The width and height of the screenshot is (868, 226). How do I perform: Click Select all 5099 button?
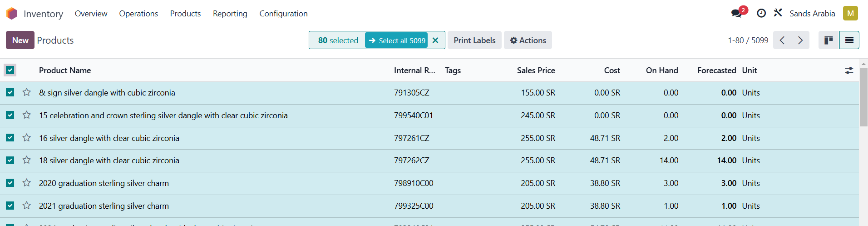[397, 40]
